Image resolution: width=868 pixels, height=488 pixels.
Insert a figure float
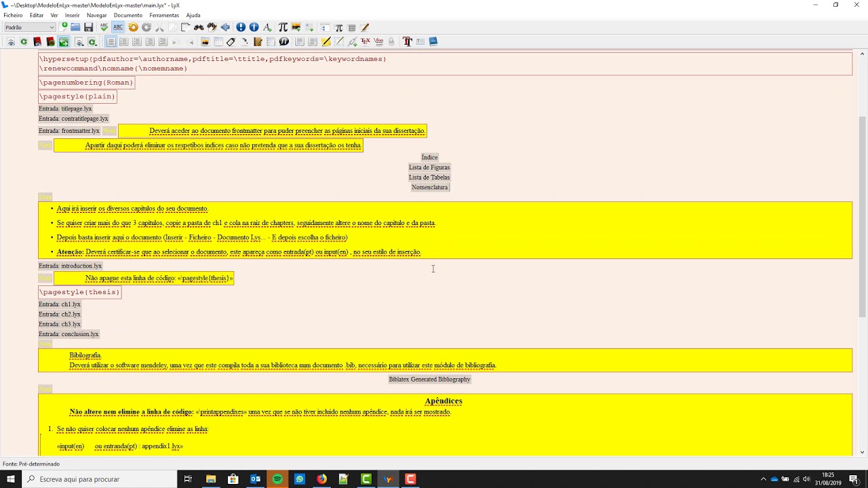click(205, 42)
